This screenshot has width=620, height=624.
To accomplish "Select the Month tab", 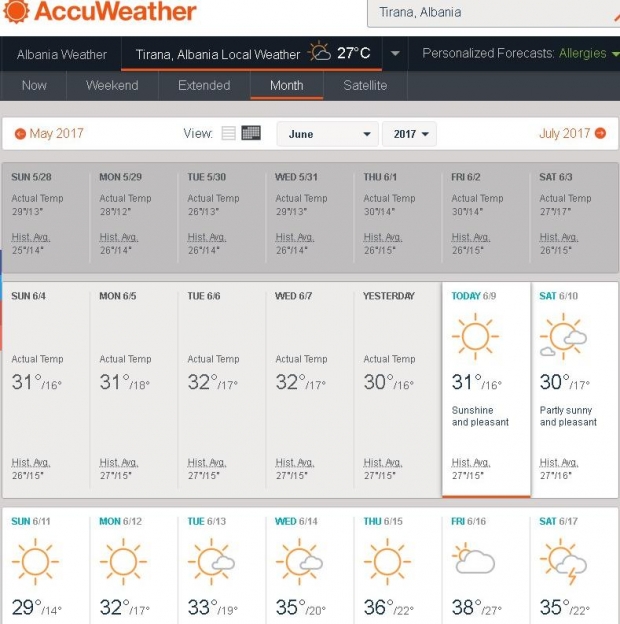I will pos(287,85).
